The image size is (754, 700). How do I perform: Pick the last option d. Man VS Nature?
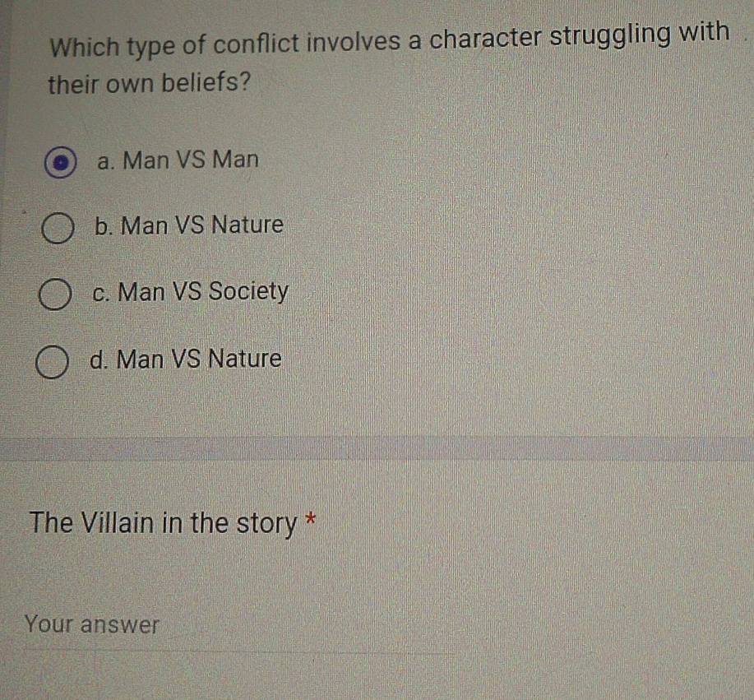52,363
